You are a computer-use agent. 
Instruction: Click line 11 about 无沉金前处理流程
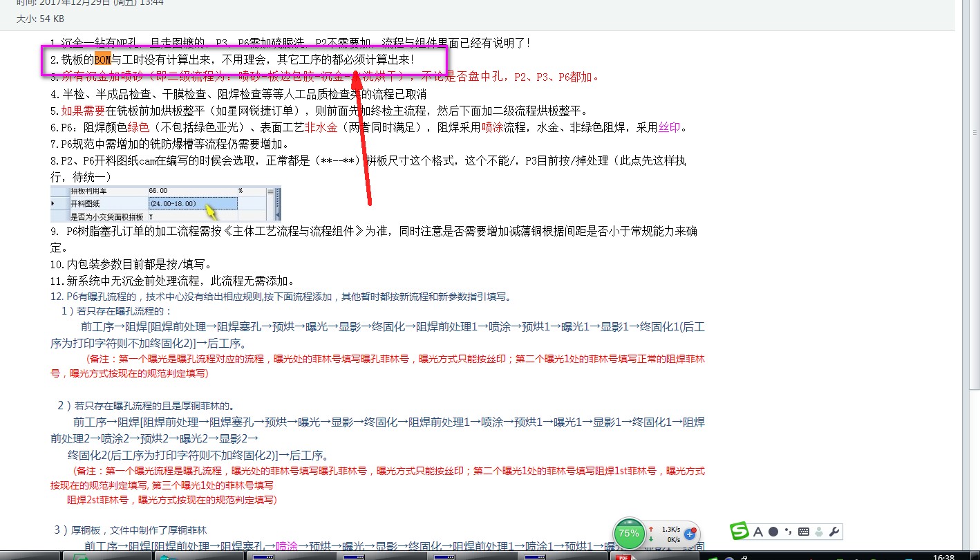pyautogui.click(x=173, y=281)
